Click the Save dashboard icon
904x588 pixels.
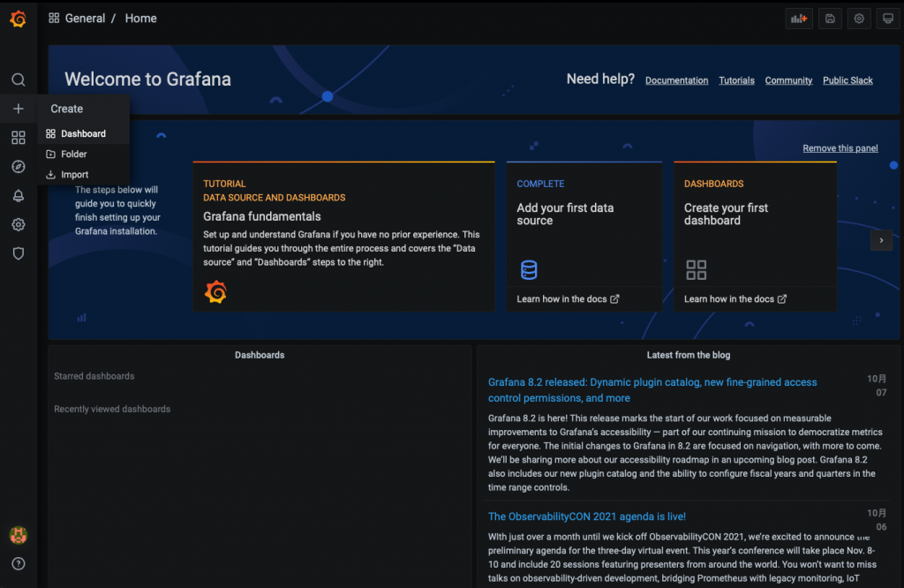pos(830,19)
